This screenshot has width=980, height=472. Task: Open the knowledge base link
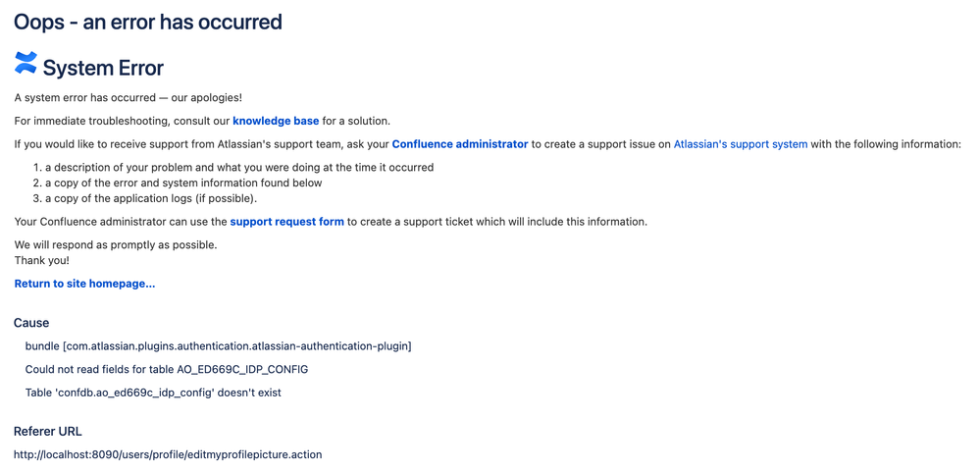pyautogui.click(x=276, y=121)
